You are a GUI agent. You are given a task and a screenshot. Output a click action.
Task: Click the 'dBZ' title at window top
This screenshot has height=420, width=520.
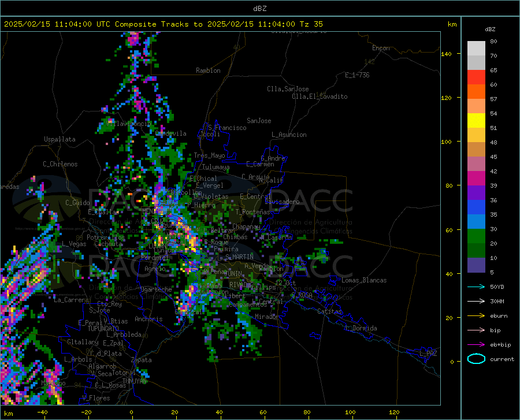(x=259, y=9)
